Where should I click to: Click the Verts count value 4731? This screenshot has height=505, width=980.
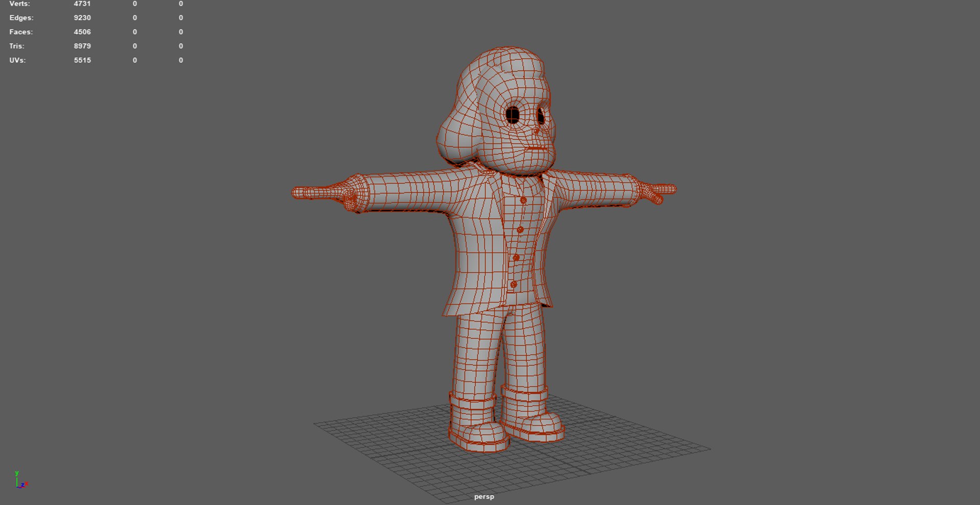(82, 4)
